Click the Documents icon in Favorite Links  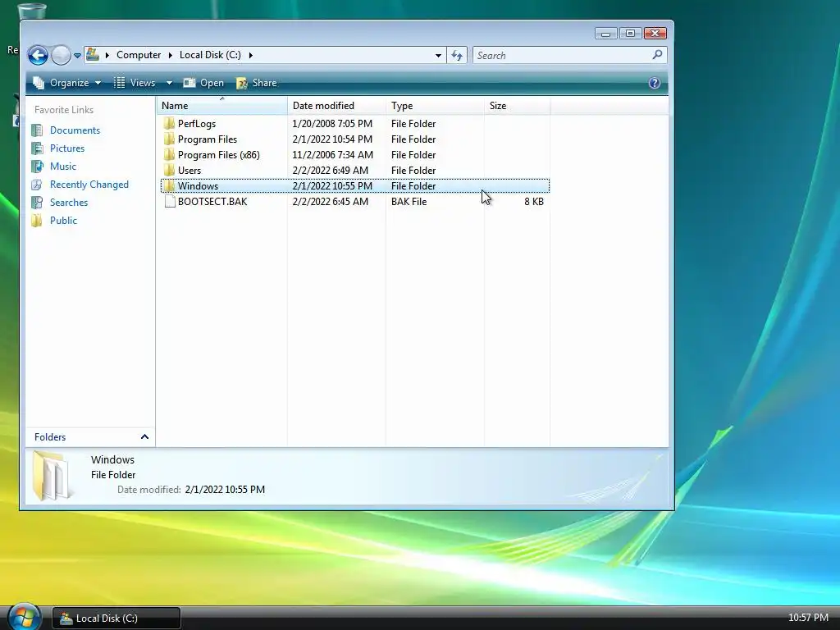tap(37, 130)
